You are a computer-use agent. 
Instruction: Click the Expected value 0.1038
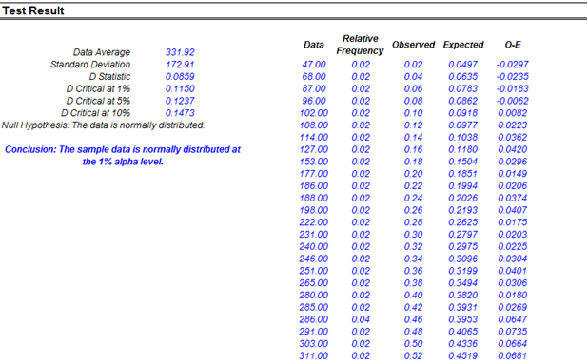[x=463, y=138]
